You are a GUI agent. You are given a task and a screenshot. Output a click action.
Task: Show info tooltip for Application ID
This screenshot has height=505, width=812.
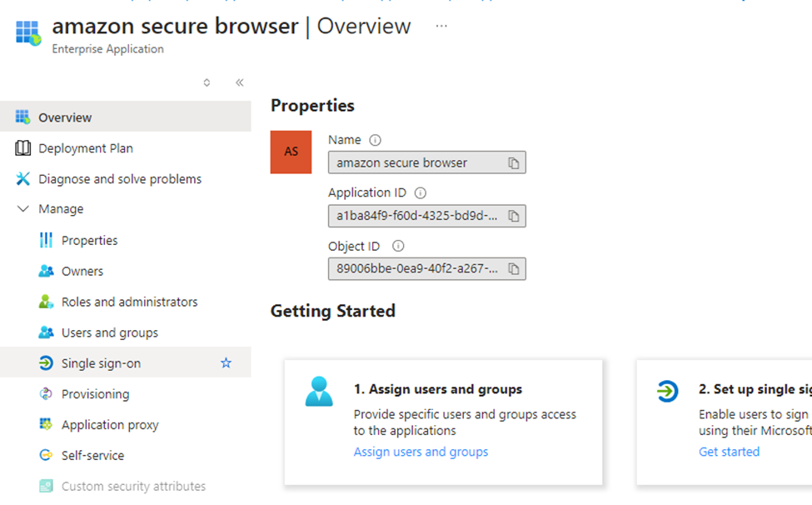click(x=421, y=193)
